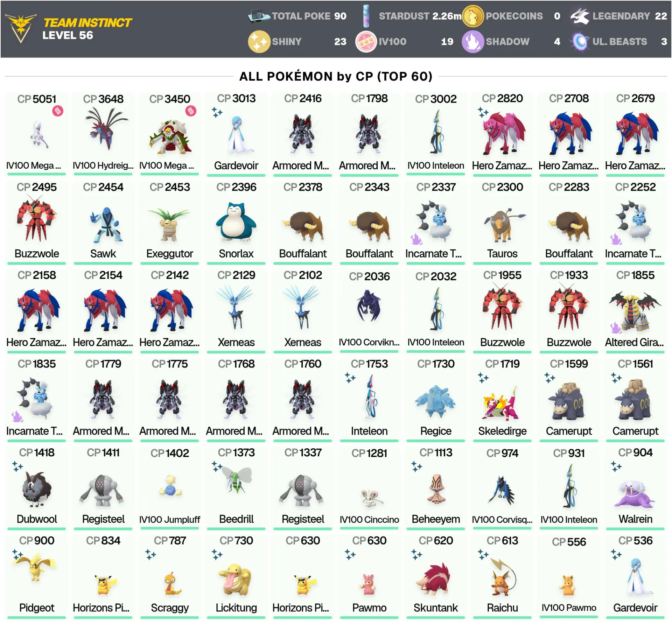Open the IV100 Cinccino CP 1281 card
The height and width of the screenshot is (625, 672).
click(x=369, y=488)
